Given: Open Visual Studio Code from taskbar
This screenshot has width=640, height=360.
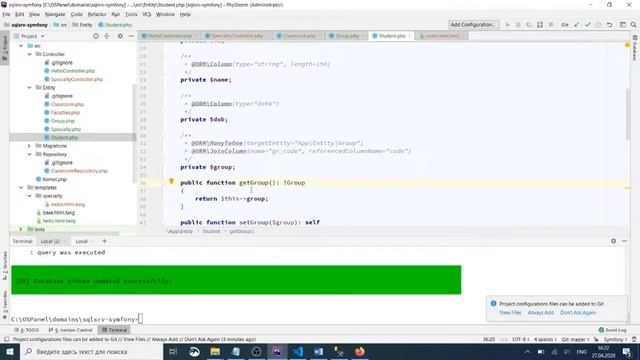Looking at the screenshot, I should tap(298, 352).
